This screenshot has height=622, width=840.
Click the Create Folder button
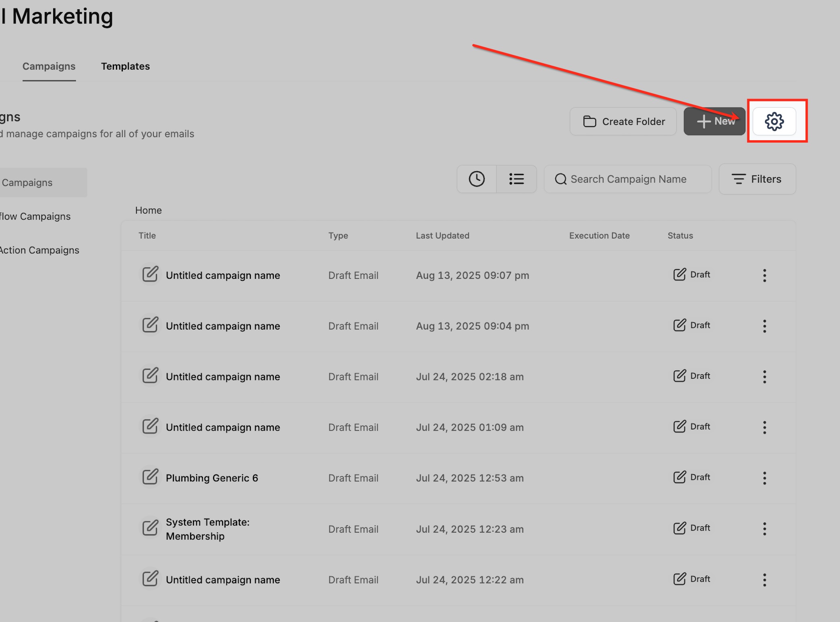click(623, 121)
